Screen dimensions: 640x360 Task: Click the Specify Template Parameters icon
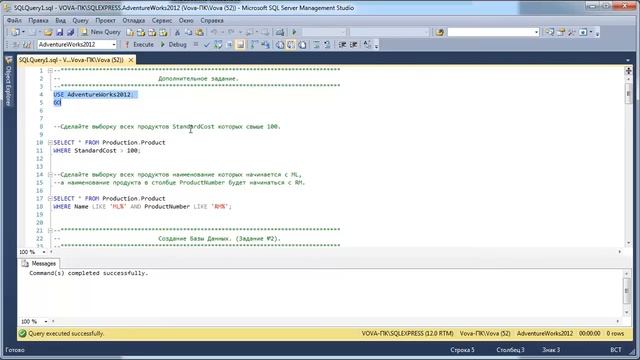(367, 44)
